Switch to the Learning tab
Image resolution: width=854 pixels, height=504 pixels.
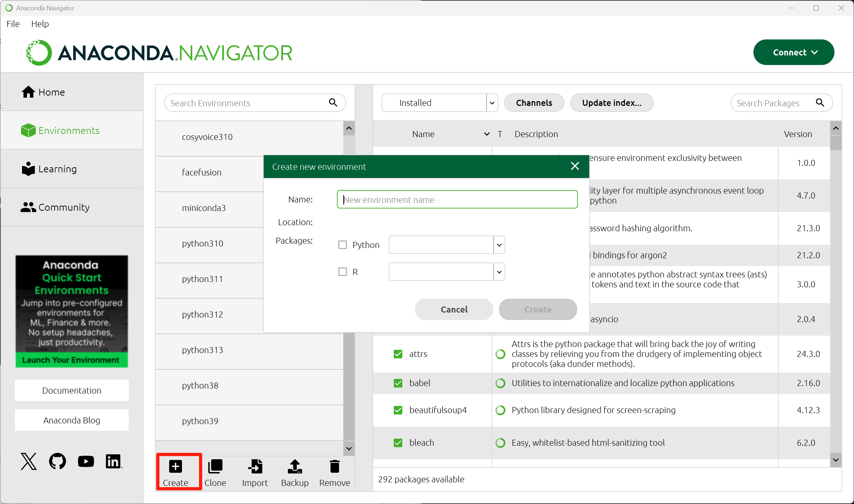pos(57,169)
